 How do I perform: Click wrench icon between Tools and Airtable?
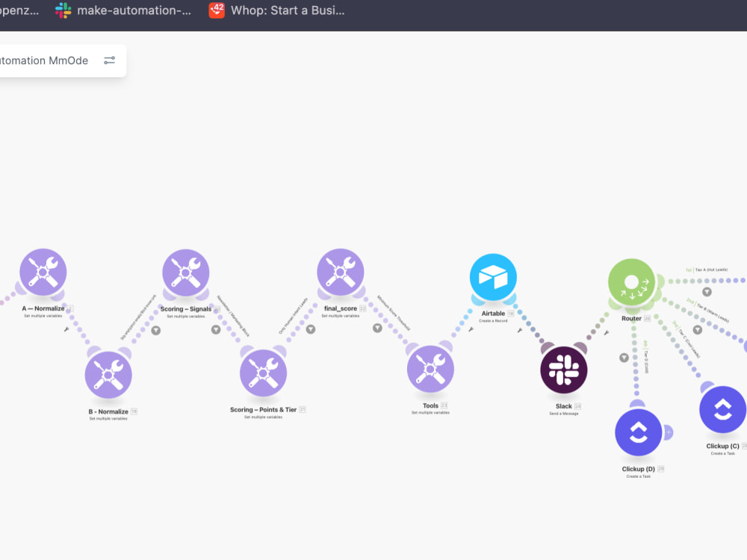[471, 329]
